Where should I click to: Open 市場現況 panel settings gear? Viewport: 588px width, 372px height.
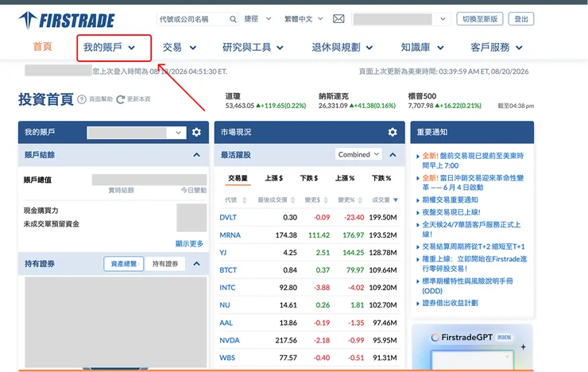[x=393, y=132]
